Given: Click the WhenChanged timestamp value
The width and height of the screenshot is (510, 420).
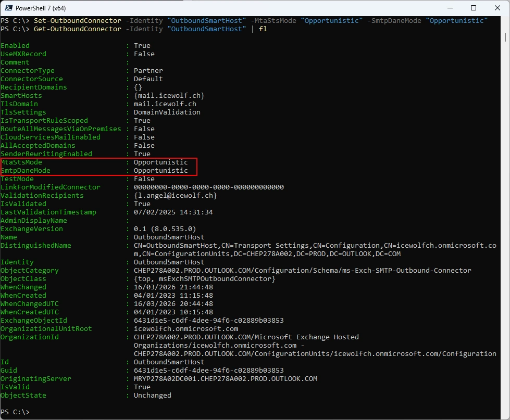Looking at the screenshot, I should [173, 287].
